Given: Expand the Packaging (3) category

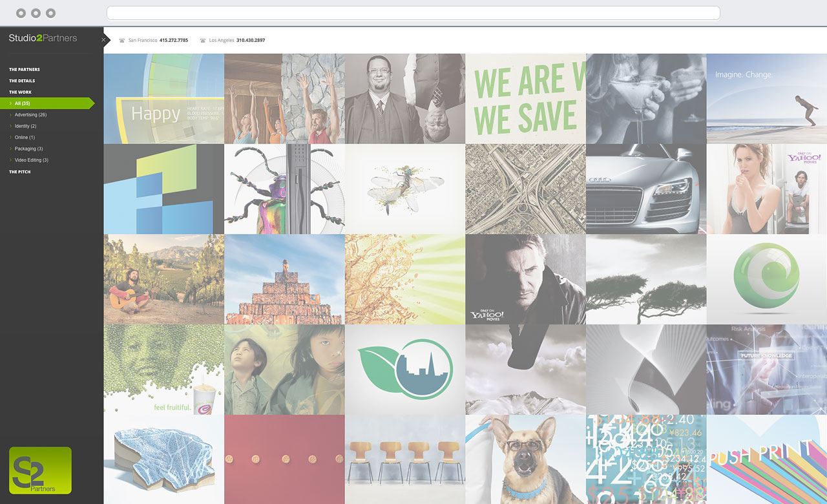Looking at the screenshot, I should (x=28, y=149).
